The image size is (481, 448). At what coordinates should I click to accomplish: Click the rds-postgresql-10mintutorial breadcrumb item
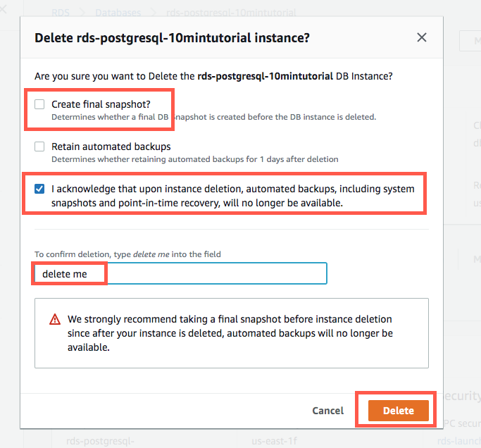(231, 13)
